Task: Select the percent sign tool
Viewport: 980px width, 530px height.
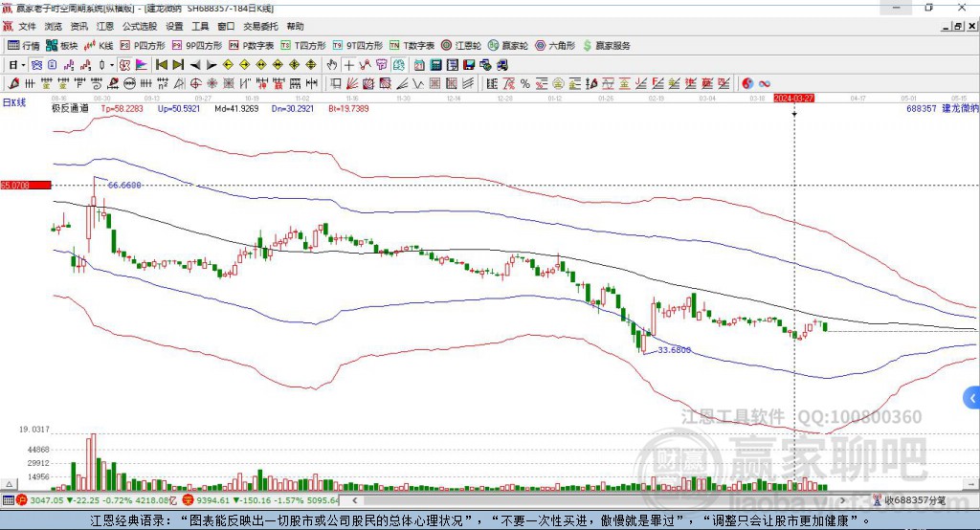Action: tap(525, 83)
